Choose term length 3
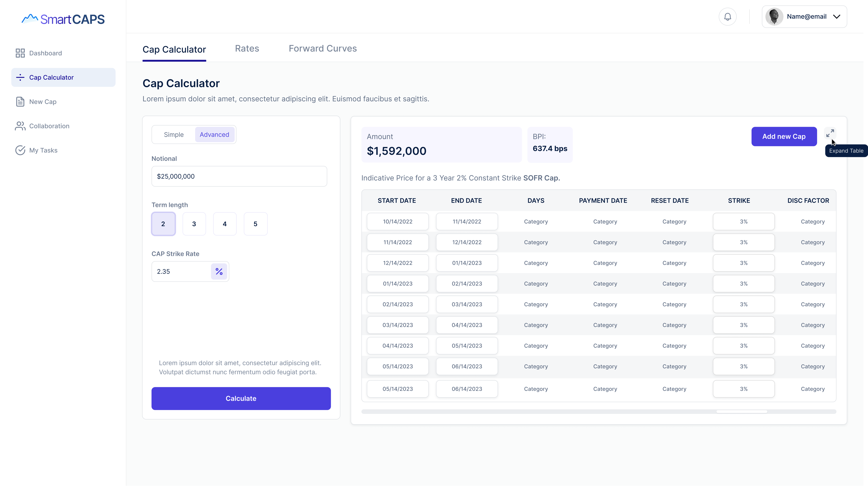This screenshot has height=486, width=868. pos(194,224)
